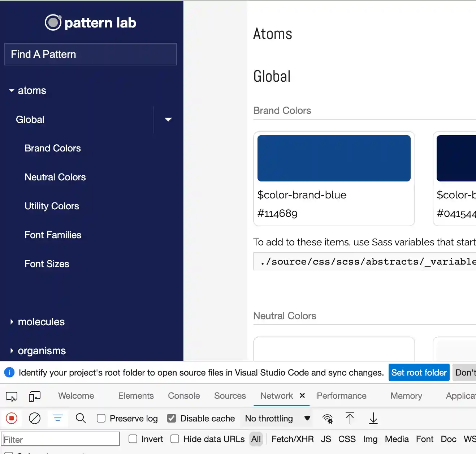Open network conditions wifi gear icon

pyautogui.click(x=328, y=418)
